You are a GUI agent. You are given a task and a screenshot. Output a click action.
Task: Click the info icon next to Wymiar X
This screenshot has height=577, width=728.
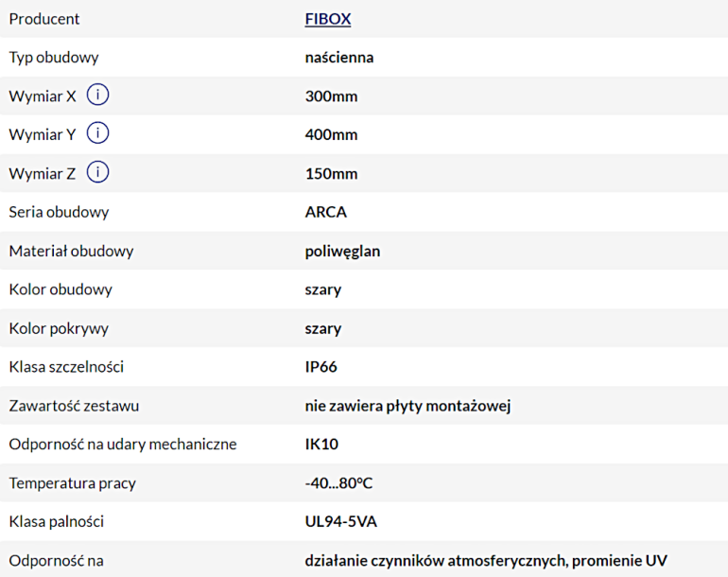[98, 96]
